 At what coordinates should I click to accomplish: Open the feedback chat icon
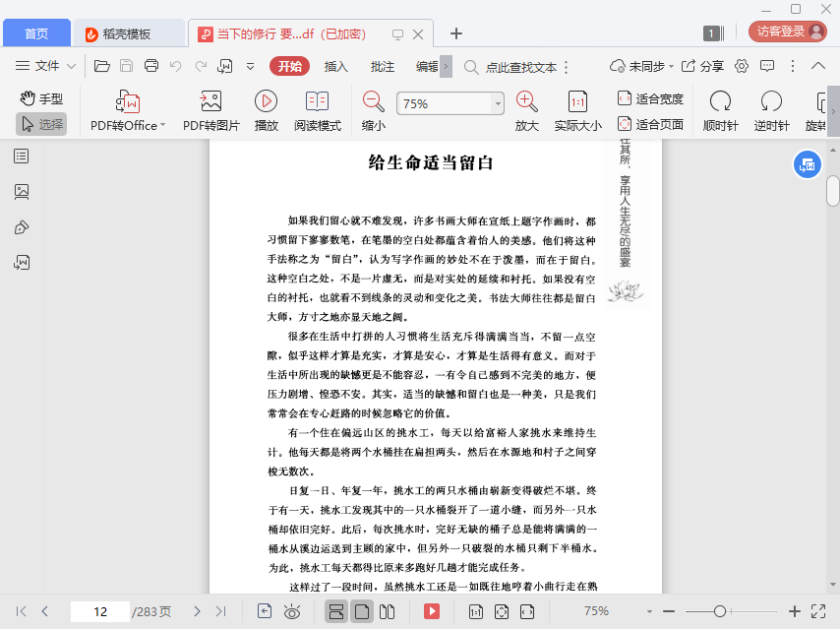click(767, 66)
